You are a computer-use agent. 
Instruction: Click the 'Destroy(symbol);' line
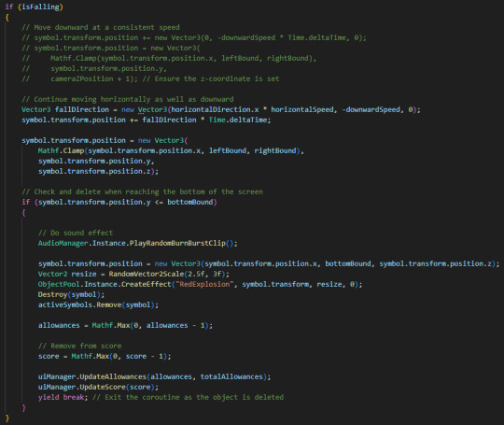[x=71, y=295]
